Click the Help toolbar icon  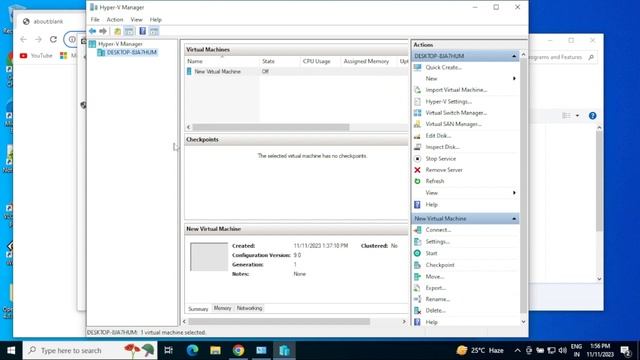142,31
